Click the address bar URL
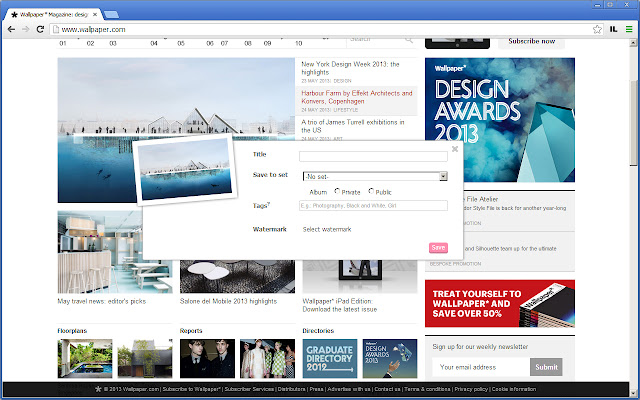 [x=93, y=29]
